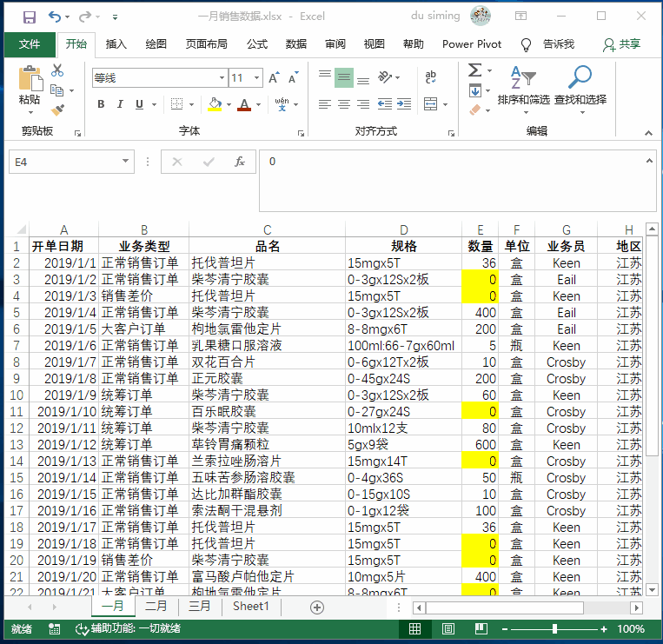Expand the formula bar
This screenshot has height=644, width=663.
click(649, 161)
